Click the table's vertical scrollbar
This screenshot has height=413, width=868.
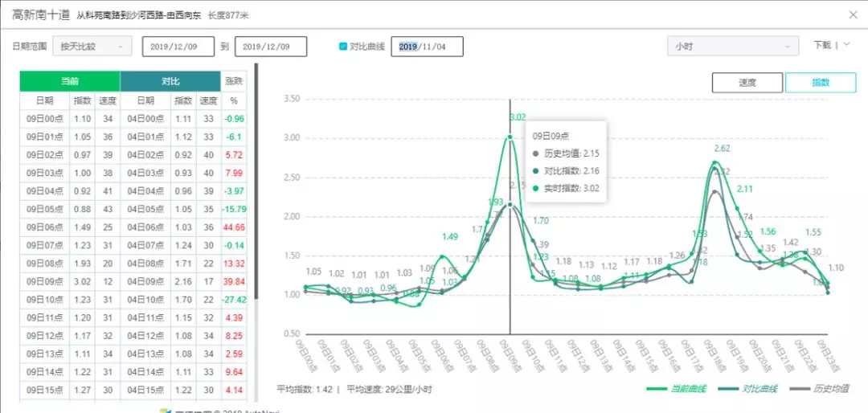point(256,185)
